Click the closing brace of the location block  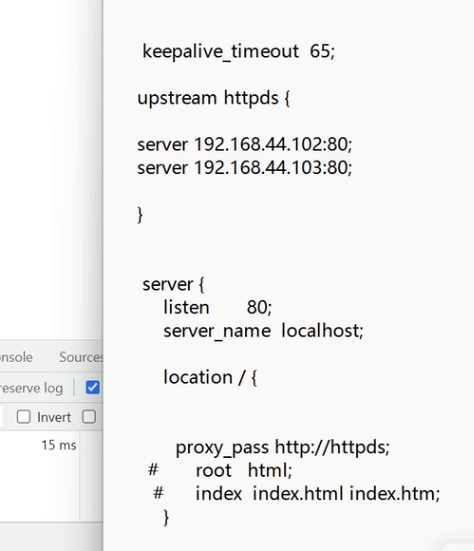(x=166, y=518)
